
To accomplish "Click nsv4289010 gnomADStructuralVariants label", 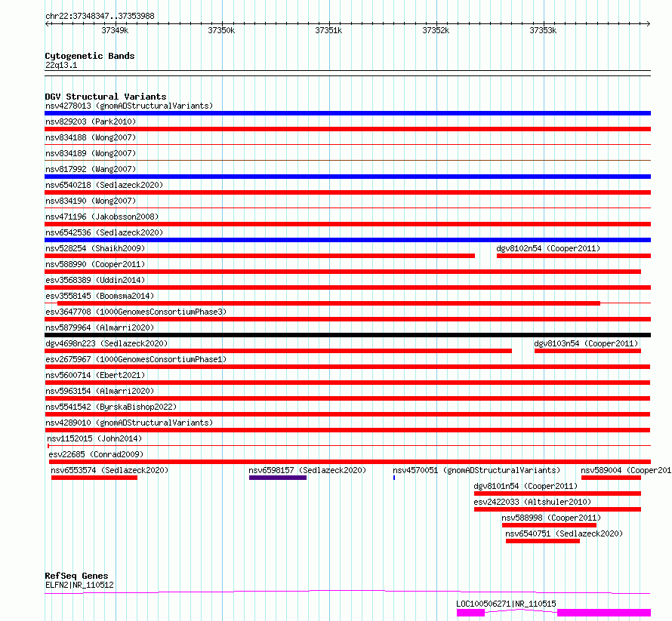I will [x=129, y=423].
